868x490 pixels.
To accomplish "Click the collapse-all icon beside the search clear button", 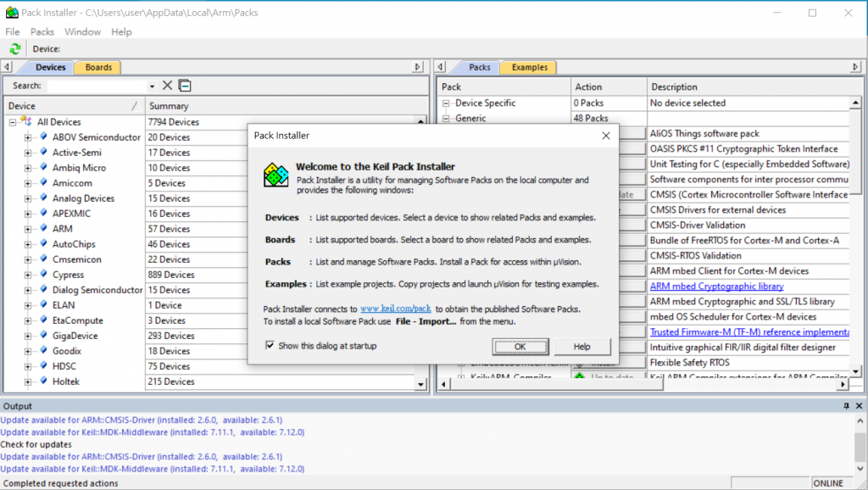I will click(x=185, y=86).
